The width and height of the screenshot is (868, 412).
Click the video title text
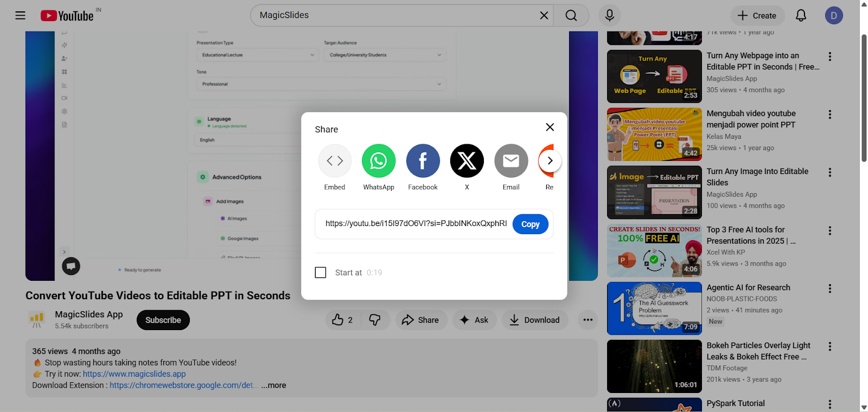pyautogui.click(x=158, y=295)
